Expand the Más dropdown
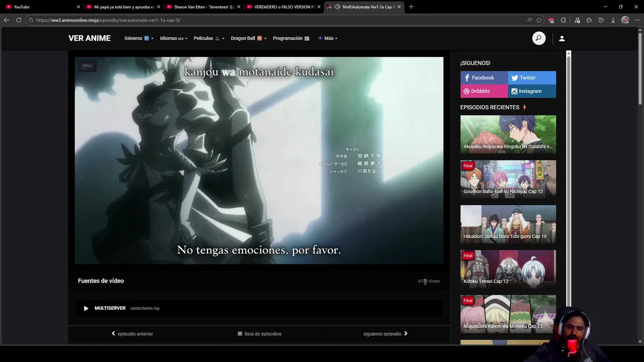This screenshot has height=362, width=644. [x=328, y=38]
